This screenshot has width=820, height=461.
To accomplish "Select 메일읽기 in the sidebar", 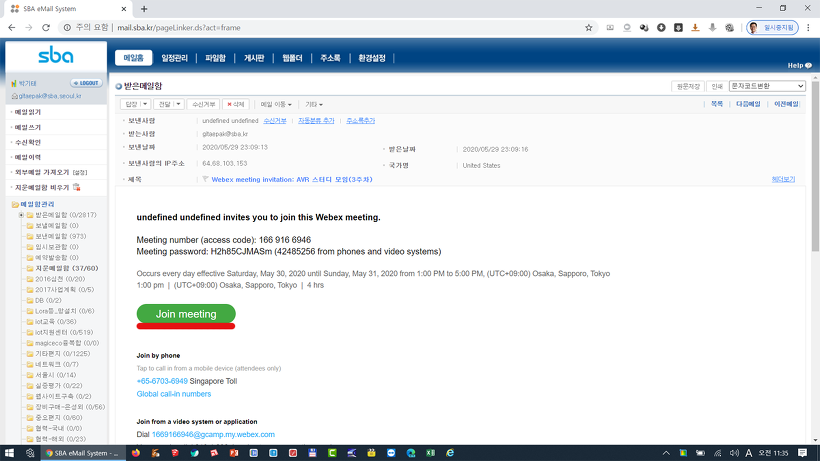I will coord(28,112).
